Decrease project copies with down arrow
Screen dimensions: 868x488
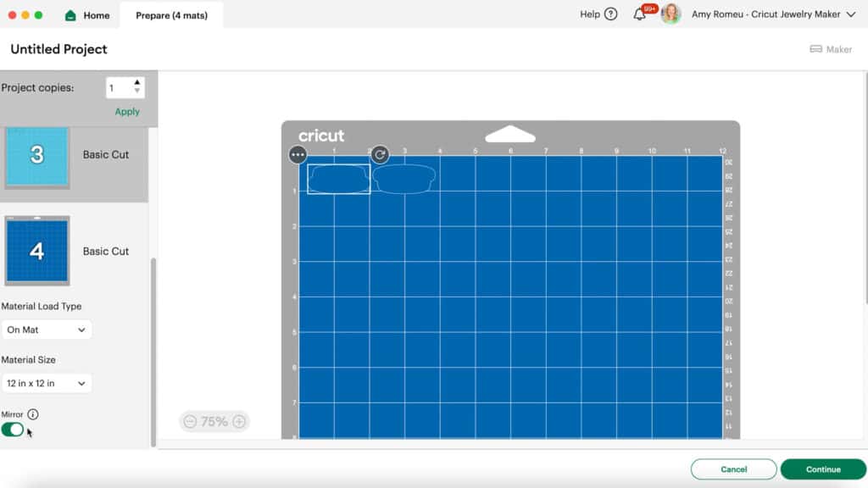coord(137,91)
